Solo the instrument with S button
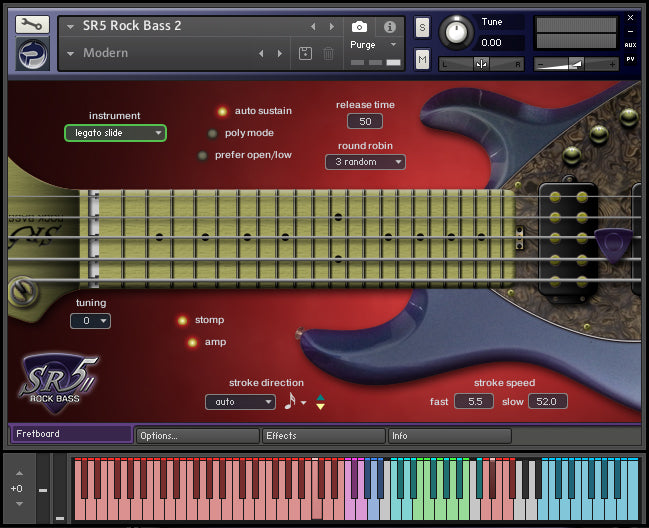Viewport: 649px width, 528px height. [422, 26]
